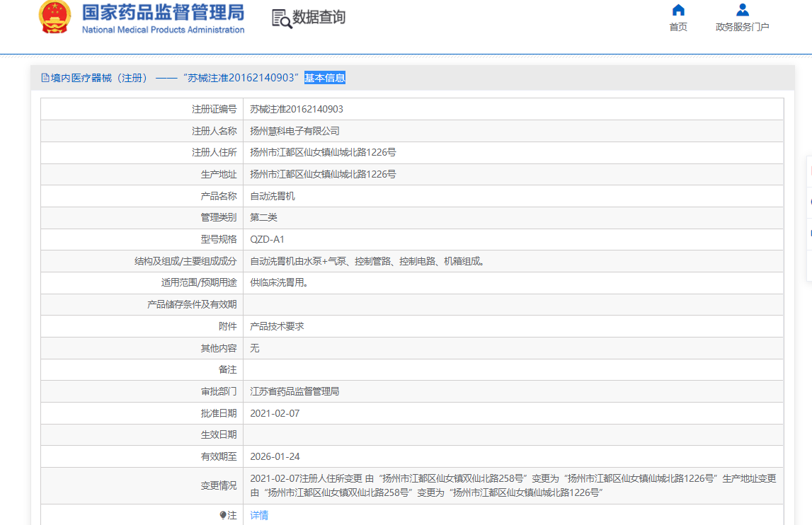812x525 pixels.
Task: Click 产品储存条件及有效期 label
Action: click(192, 304)
